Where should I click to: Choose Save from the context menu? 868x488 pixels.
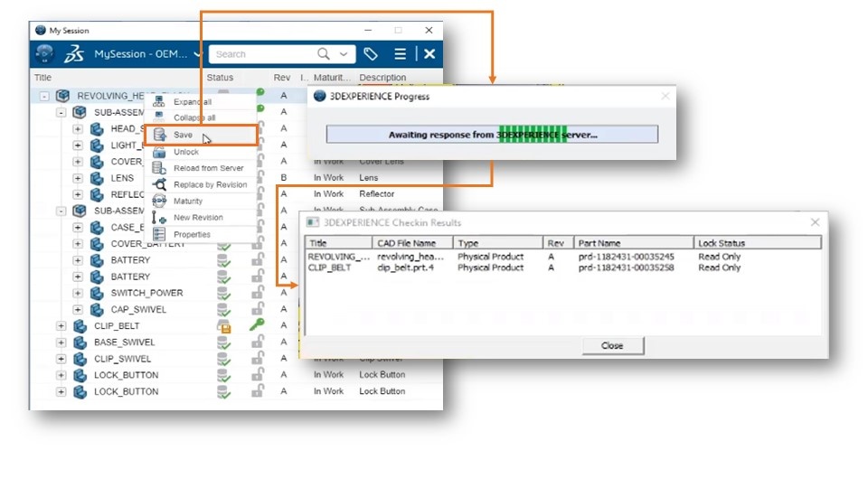[x=201, y=135]
